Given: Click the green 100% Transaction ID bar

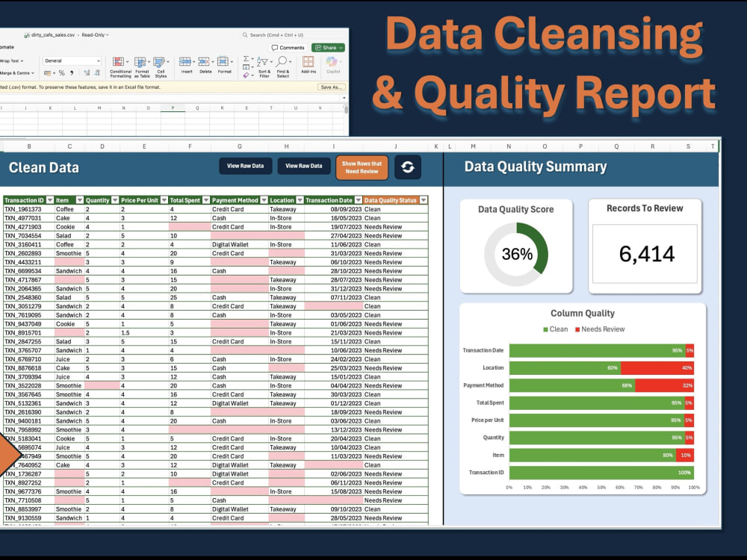Looking at the screenshot, I should tap(601, 473).
